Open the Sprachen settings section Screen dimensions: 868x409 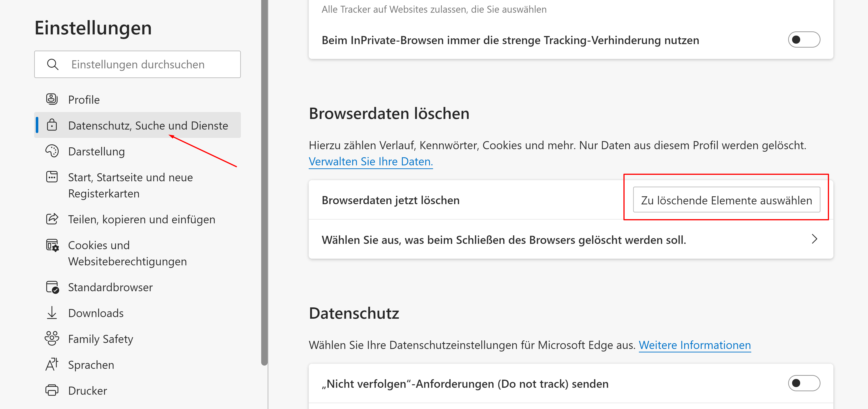tap(91, 365)
